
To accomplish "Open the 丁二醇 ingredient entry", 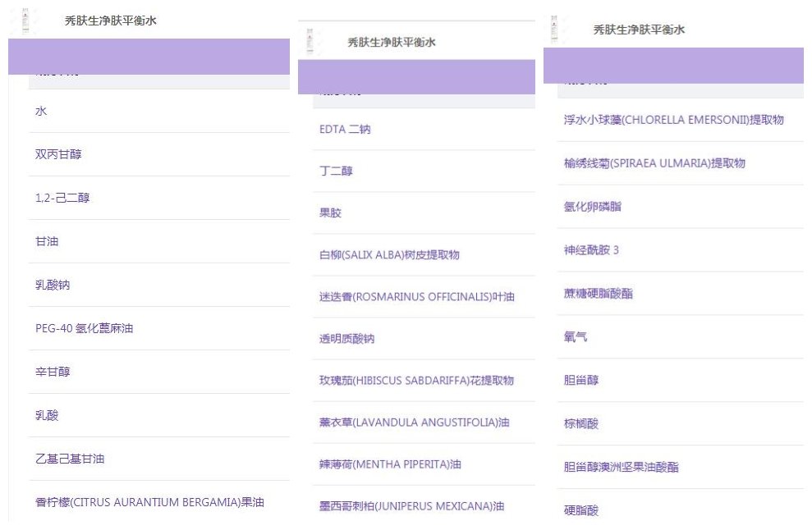I will pos(336,171).
